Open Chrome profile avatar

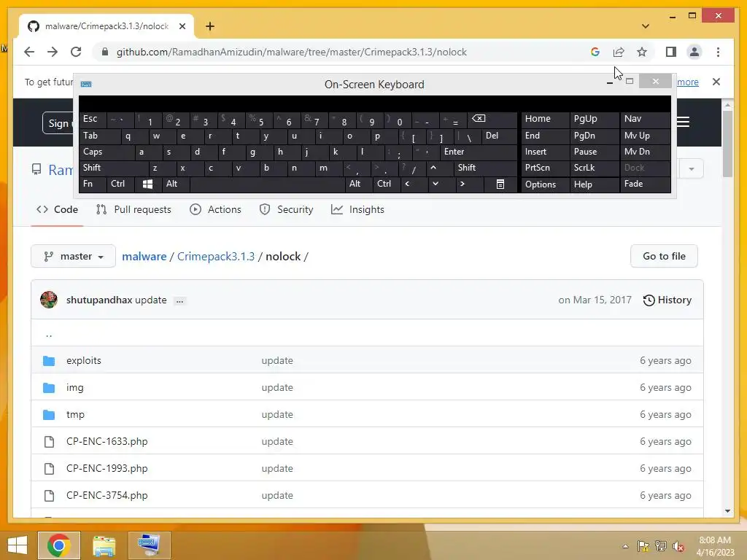[x=694, y=52]
